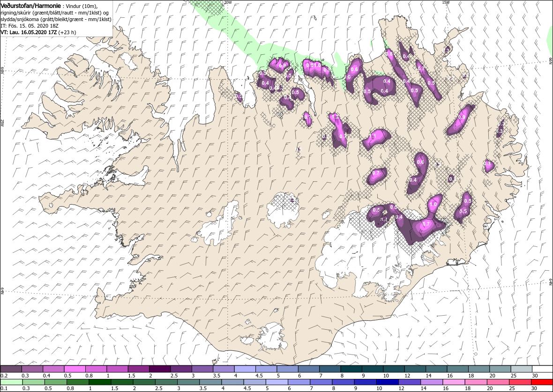The image size is (553, 392).
Task: Select the top-row legend swatch between 8 and 9
Action: pos(351,369)
